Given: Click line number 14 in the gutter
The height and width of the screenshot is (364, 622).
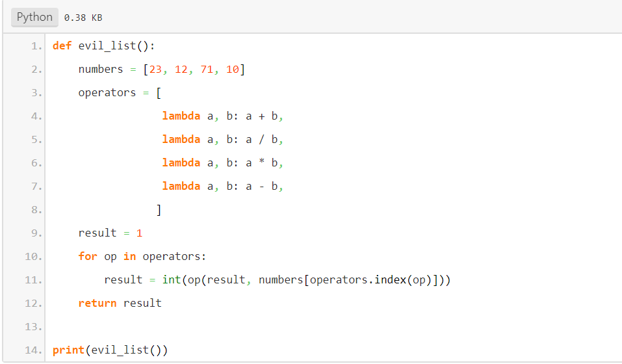Looking at the screenshot, I should 33,350.
